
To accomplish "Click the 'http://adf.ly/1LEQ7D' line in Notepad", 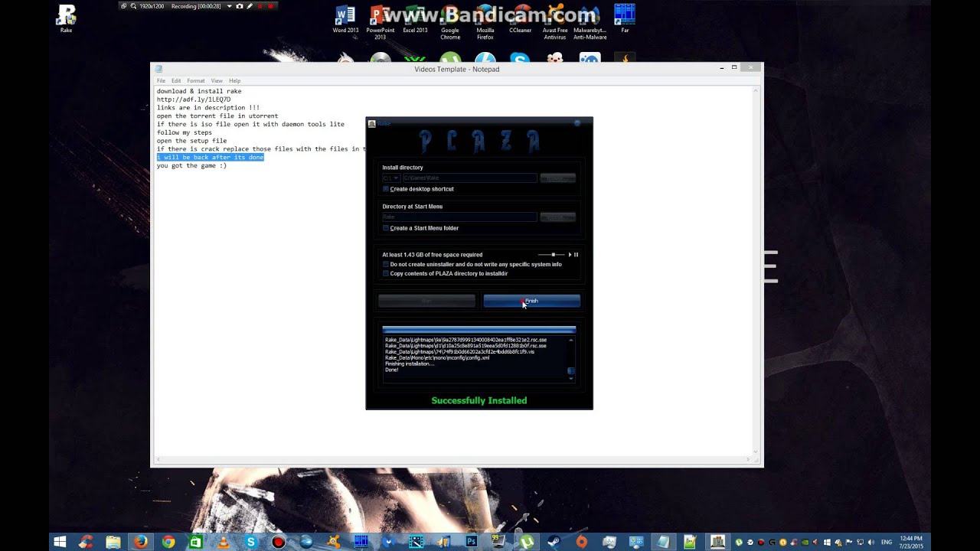I will pyautogui.click(x=194, y=99).
